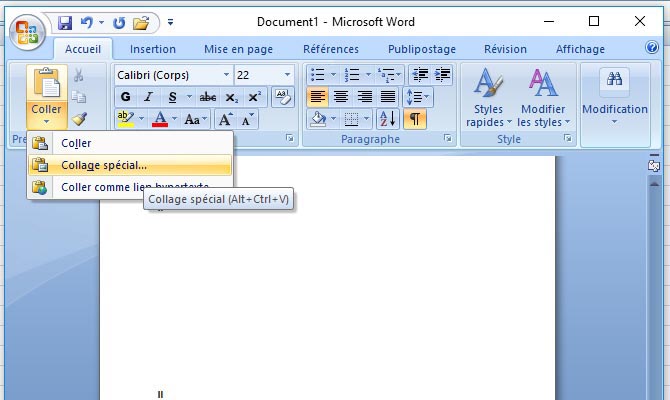Copy selection with copy icon
Viewport: 670px width, 400px height.
pos(79,97)
